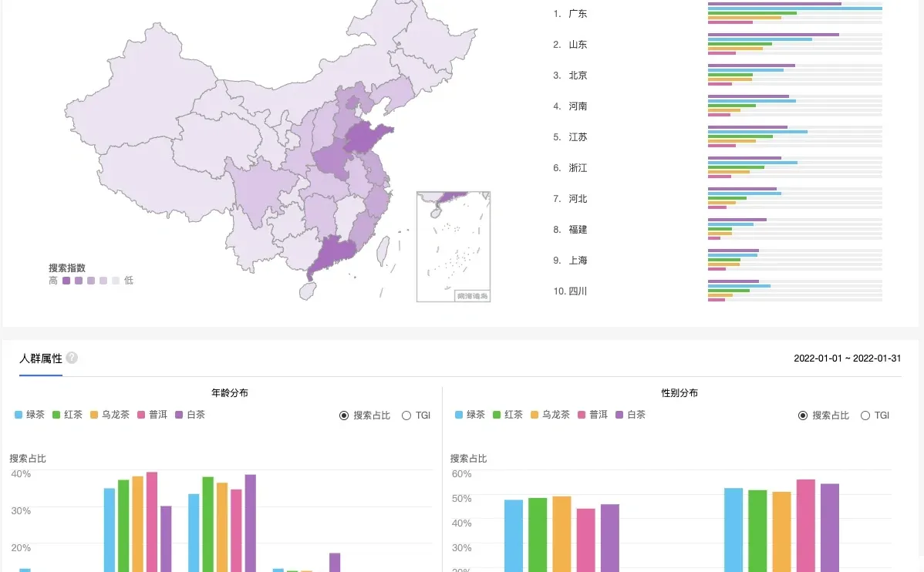Toggle 红茶 legend in 年龄分布 chart
Viewport: 924px width, 572px height.
pyautogui.click(x=67, y=415)
